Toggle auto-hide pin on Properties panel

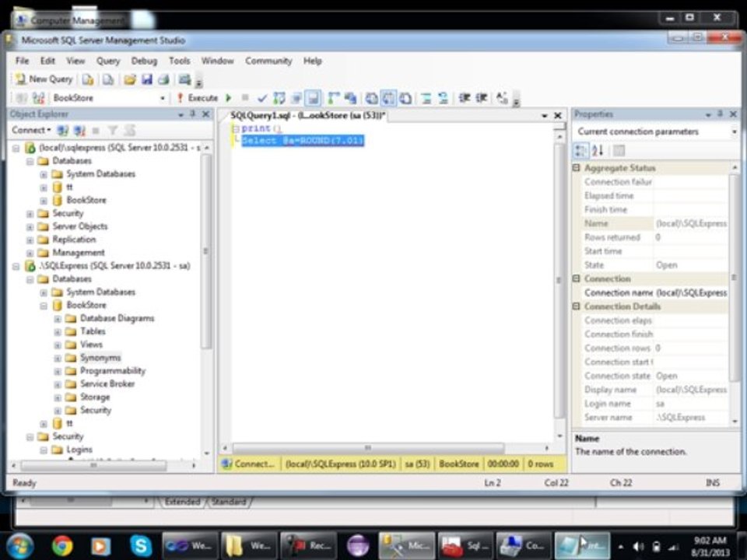(x=721, y=114)
